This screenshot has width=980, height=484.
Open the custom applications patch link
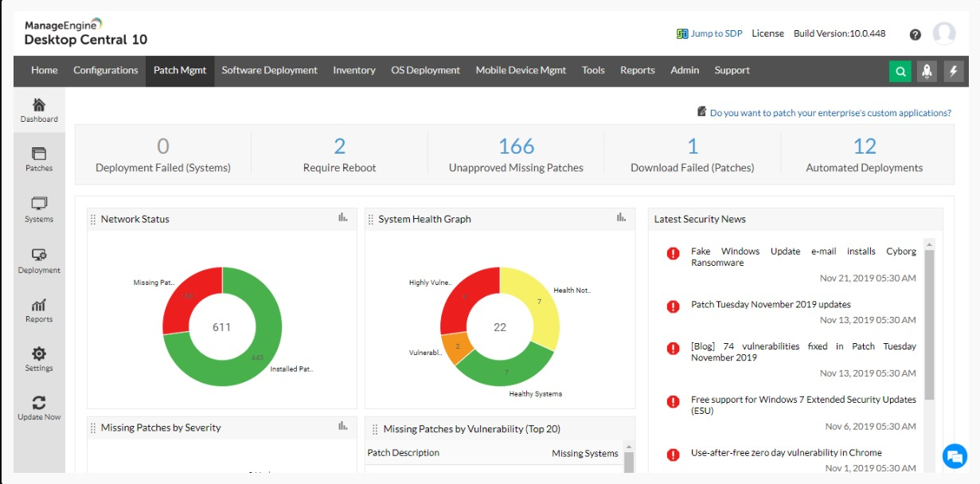click(830, 113)
